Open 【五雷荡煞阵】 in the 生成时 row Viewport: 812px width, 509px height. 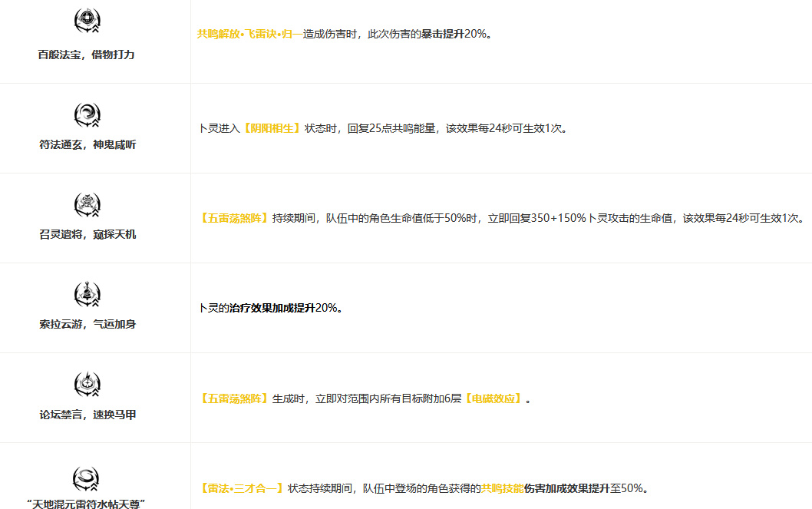234,398
